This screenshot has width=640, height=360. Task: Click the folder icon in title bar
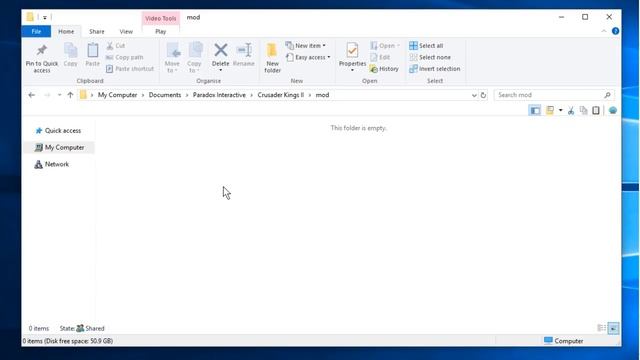coord(30,17)
